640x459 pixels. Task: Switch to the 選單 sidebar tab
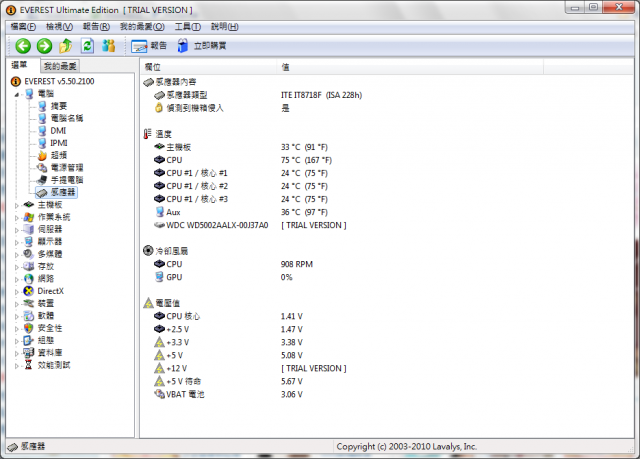pyautogui.click(x=19, y=65)
